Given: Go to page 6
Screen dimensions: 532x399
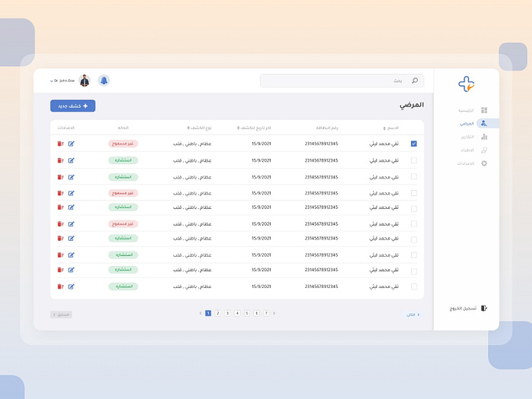Looking at the screenshot, I should coord(257,313).
